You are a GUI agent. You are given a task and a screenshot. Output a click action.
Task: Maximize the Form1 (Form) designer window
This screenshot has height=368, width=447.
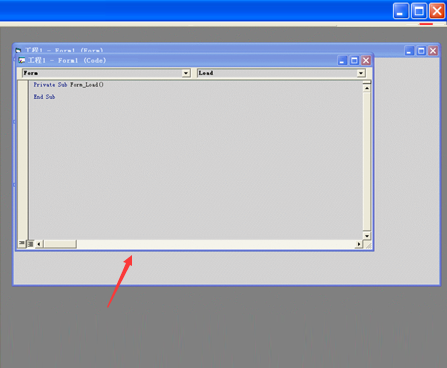(421, 51)
